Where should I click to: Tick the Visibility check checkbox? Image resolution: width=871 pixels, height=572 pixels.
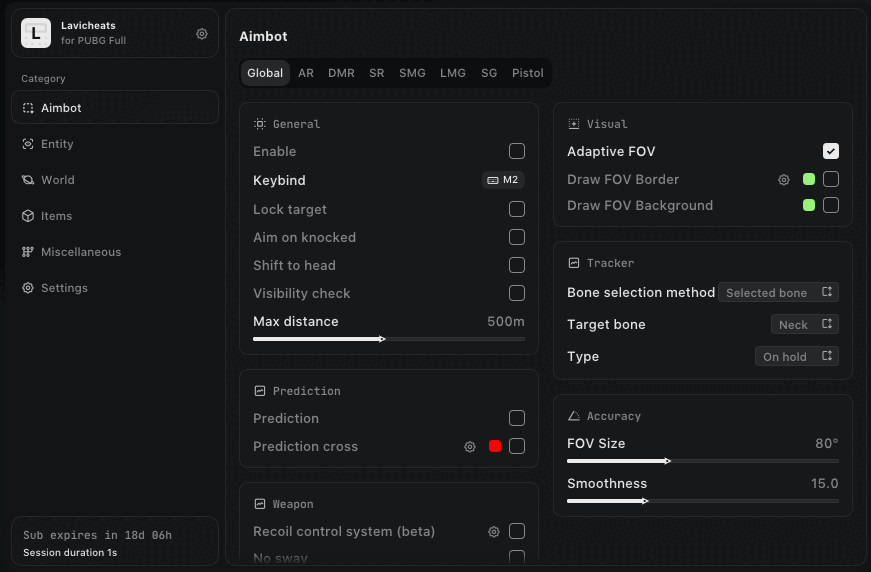pyautogui.click(x=517, y=293)
